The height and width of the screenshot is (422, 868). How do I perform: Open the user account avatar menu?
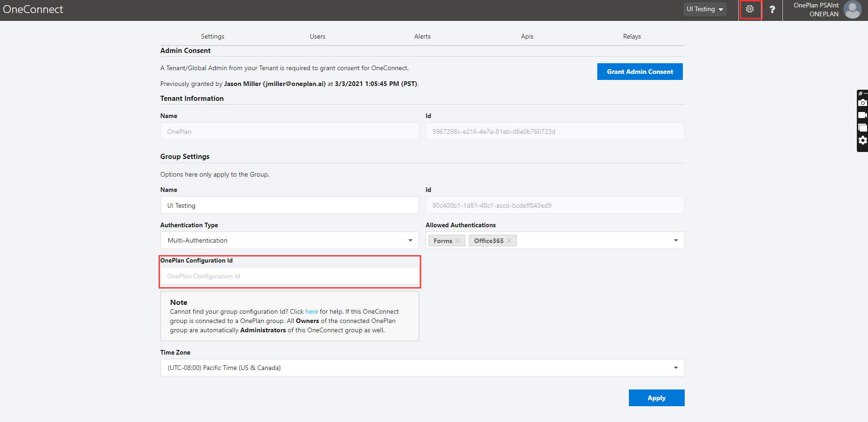tap(852, 9)
